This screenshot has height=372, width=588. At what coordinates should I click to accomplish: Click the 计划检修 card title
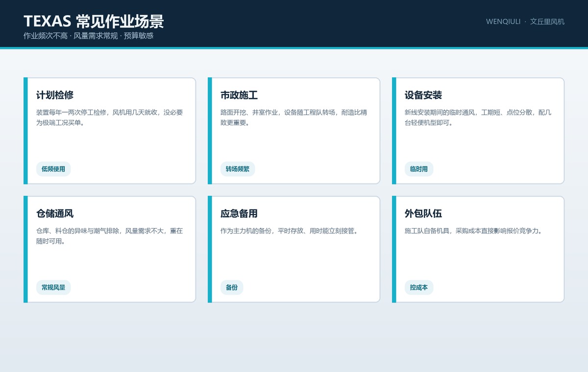click(x=55, y=95)
